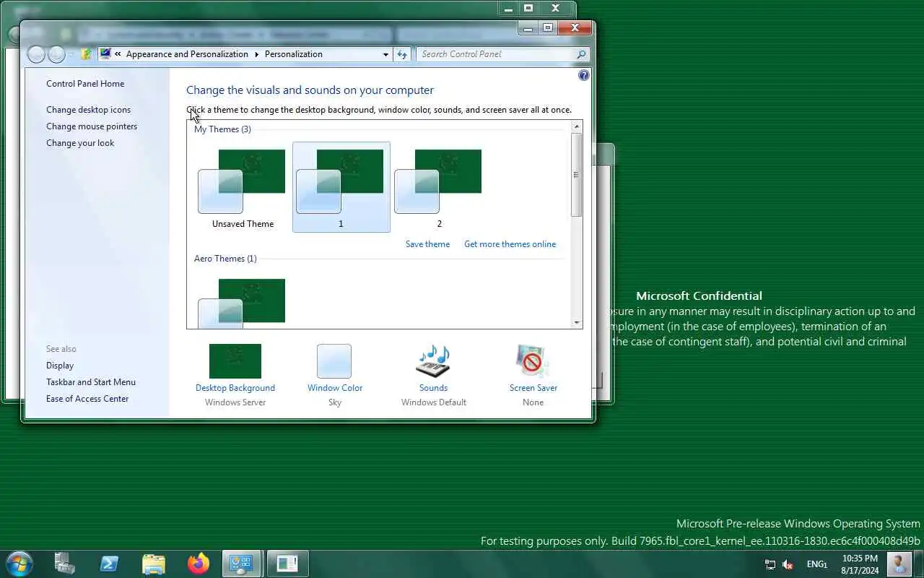Open address bar history dropdown arrow
This screenshot has height=578, width=924.
[x=385, y=54]
